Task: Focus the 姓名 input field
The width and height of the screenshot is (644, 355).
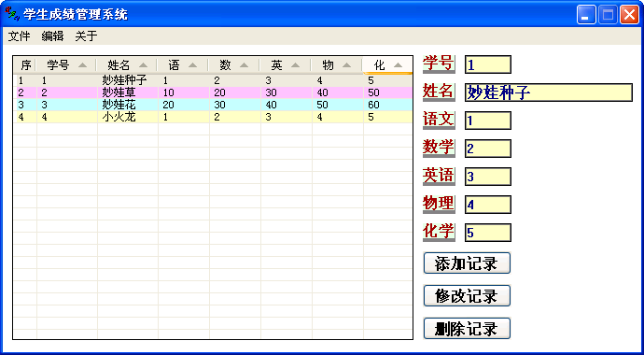Action: (548, 92)
